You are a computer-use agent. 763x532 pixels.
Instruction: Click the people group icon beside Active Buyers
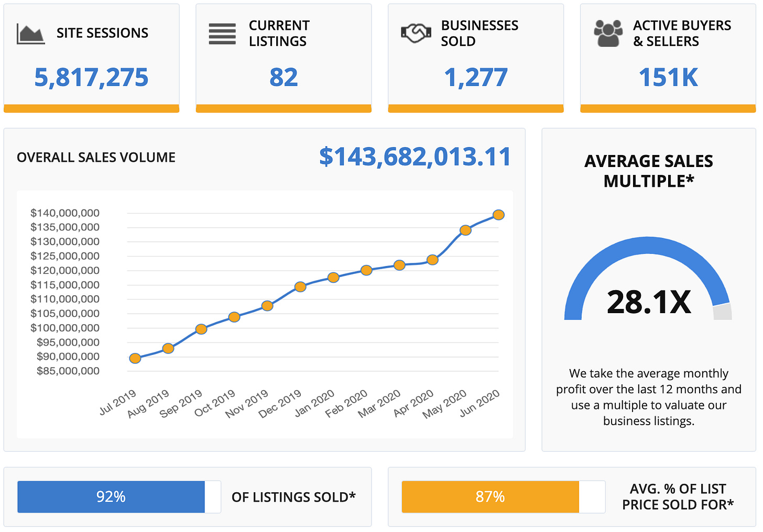click(608, 34)
